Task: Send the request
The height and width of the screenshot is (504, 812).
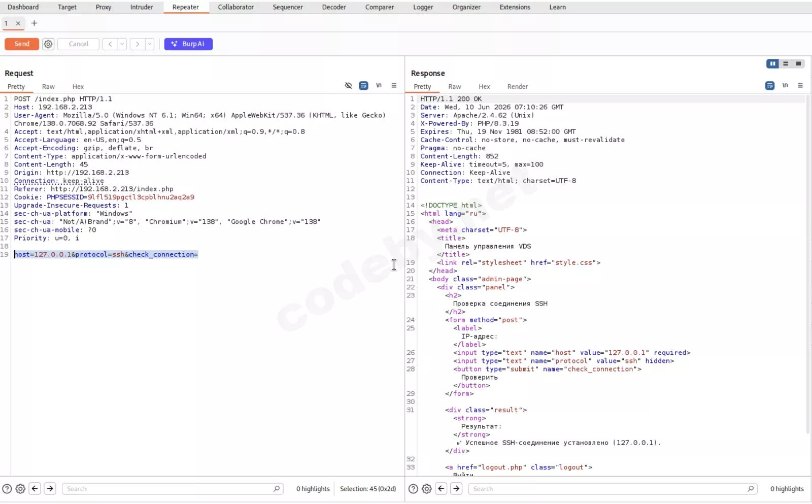Action: click(22, 44)
